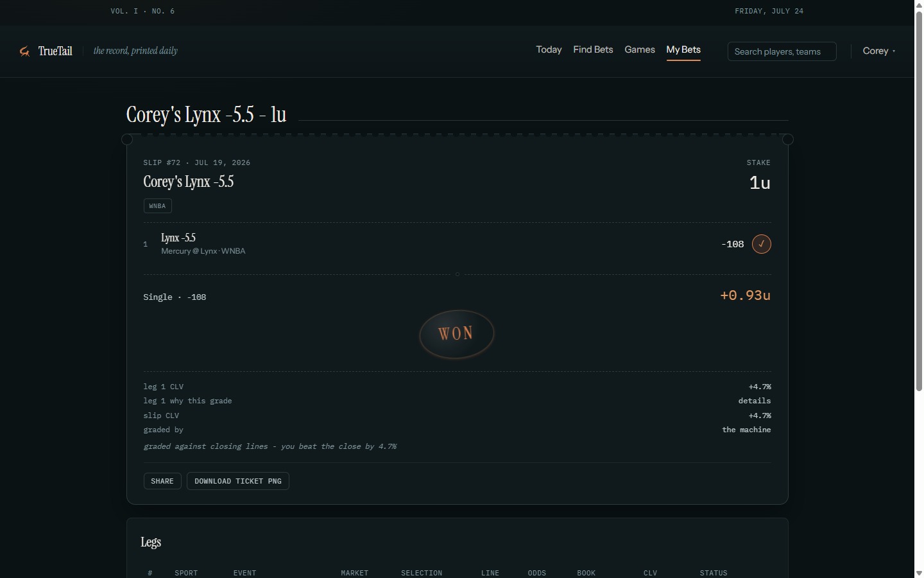924x578 pixels.
Task: Click the BOOK column header
Action: [x=586, y=573]
